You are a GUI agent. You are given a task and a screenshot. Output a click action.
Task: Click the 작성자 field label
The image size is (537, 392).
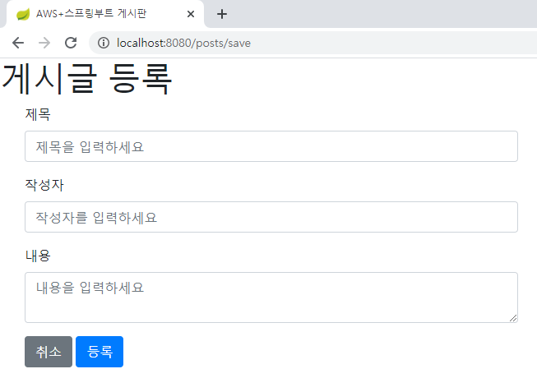click(44, 185)
